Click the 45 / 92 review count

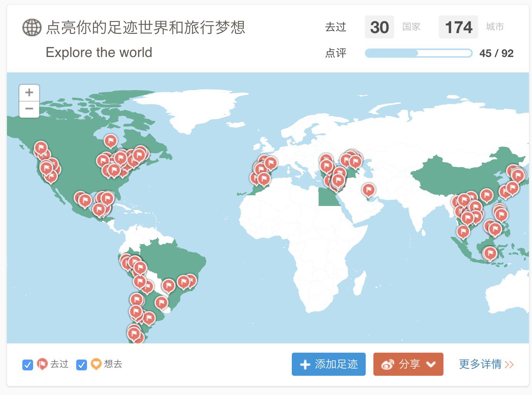[496, 53]
